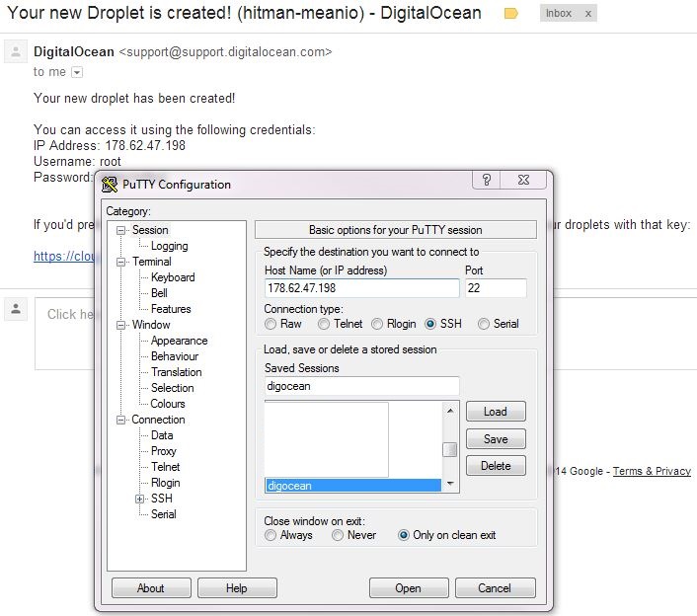Click the DigitalOcean sender name
Image resolution: width=697 pixels, height=616 pixels.
click(74, 51)
